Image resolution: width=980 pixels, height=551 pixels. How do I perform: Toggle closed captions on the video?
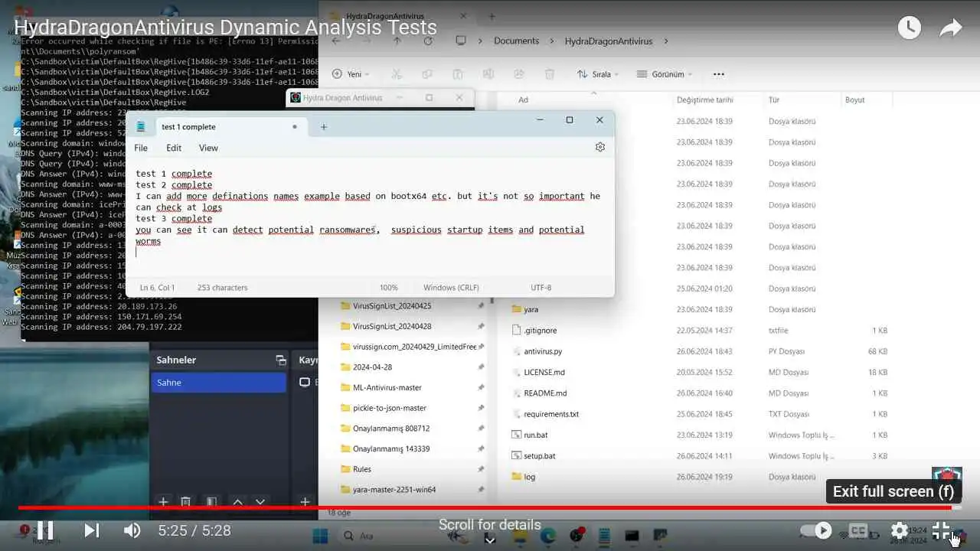point(859,530)
